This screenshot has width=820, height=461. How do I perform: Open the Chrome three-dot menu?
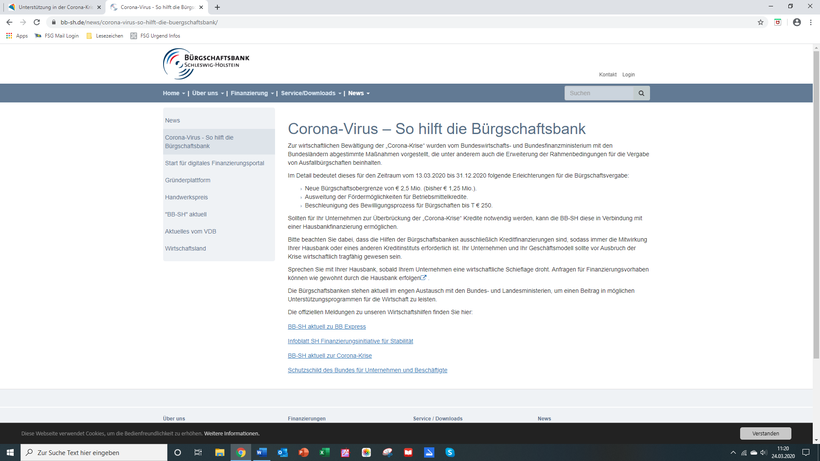point(811,22)
